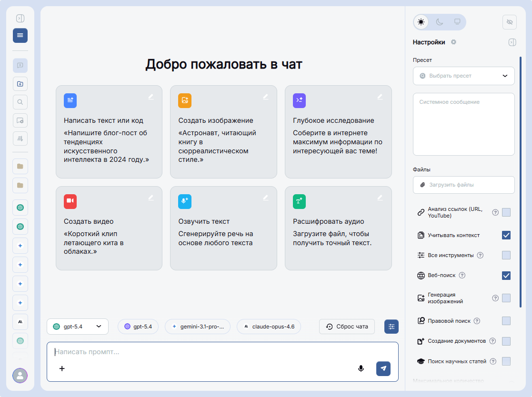Collapse the settings panel with the panel icon

(x=512, y=42)
